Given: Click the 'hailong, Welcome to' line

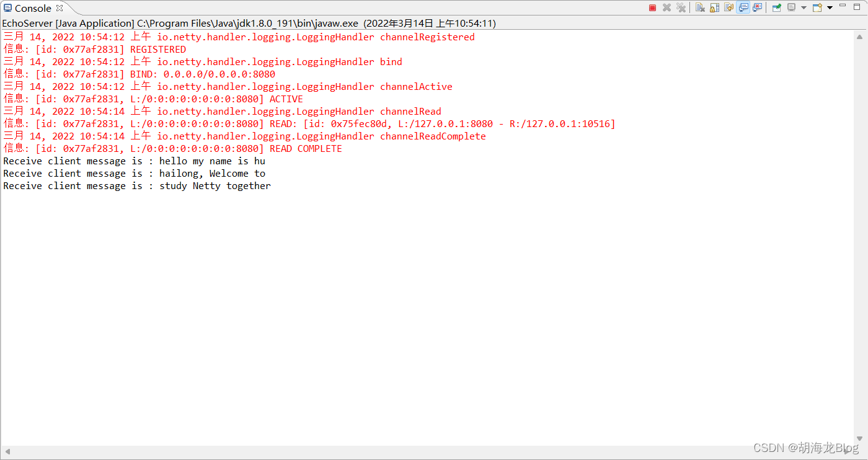Looking at the screenshot, I should point(134,173).
